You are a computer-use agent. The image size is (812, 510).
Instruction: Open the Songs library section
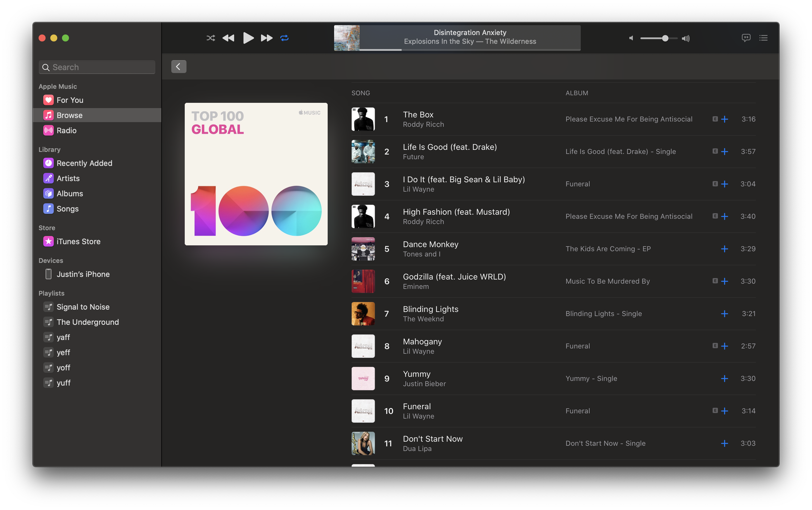[67, 209]
